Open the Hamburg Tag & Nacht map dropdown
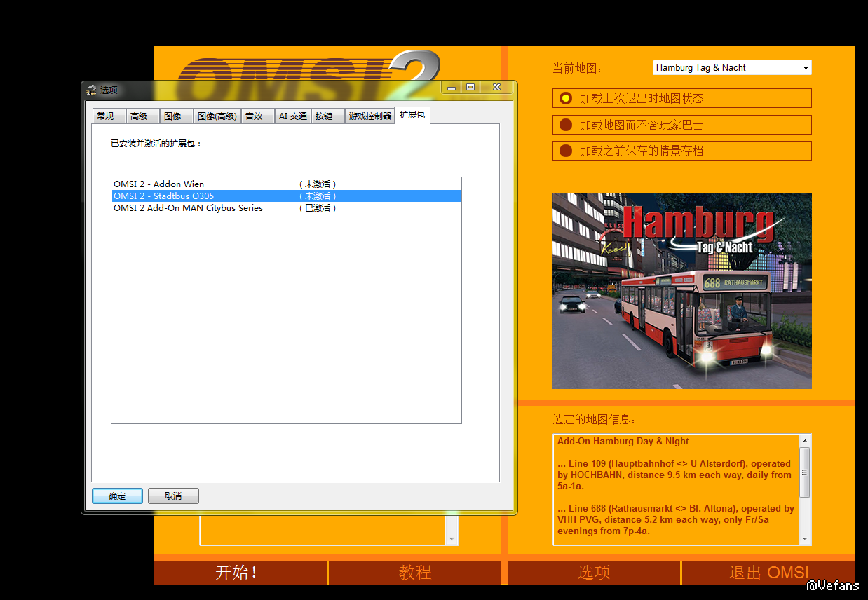The width and height of the screenshot is (868, 600). click(x=732, y=67)
